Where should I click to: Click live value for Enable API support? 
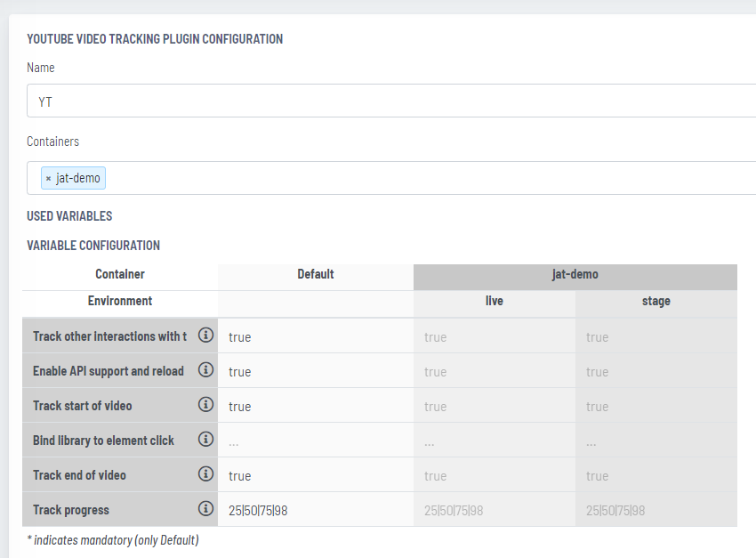(x=495, y=371)
